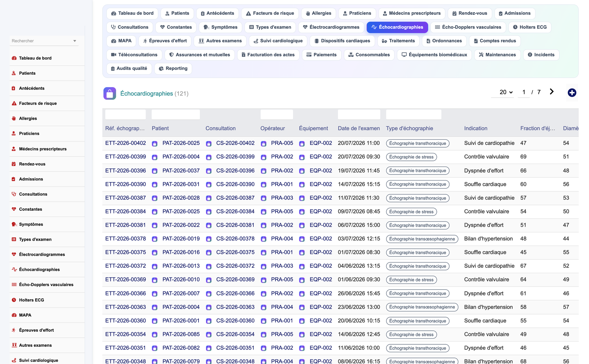Open record ETT-2026-00402
The image size is (589, 364).
[126, 143]
